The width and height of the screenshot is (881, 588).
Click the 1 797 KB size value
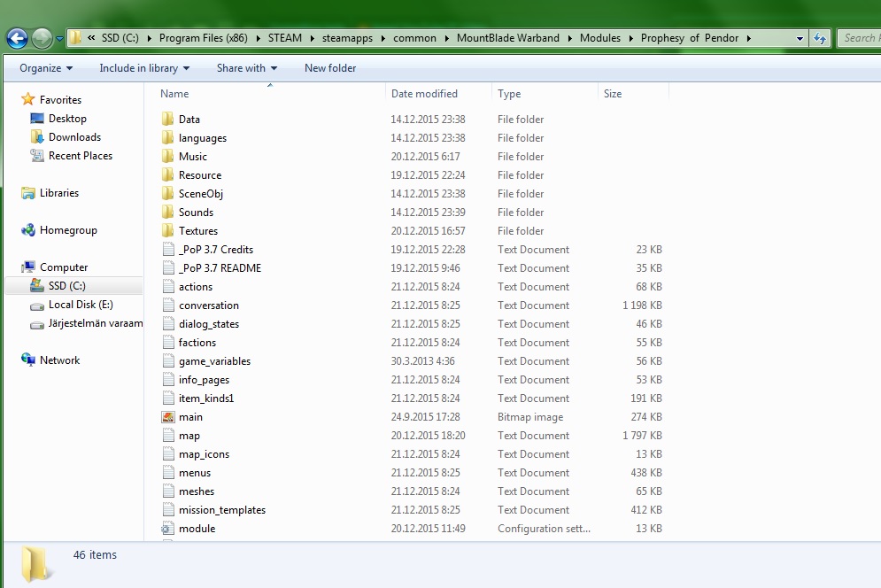(642, 435)
